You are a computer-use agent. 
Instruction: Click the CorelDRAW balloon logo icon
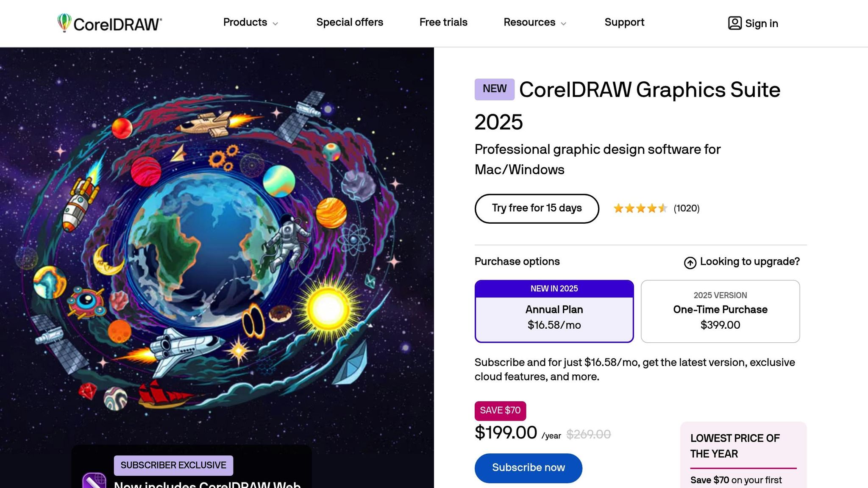point(64,22)
